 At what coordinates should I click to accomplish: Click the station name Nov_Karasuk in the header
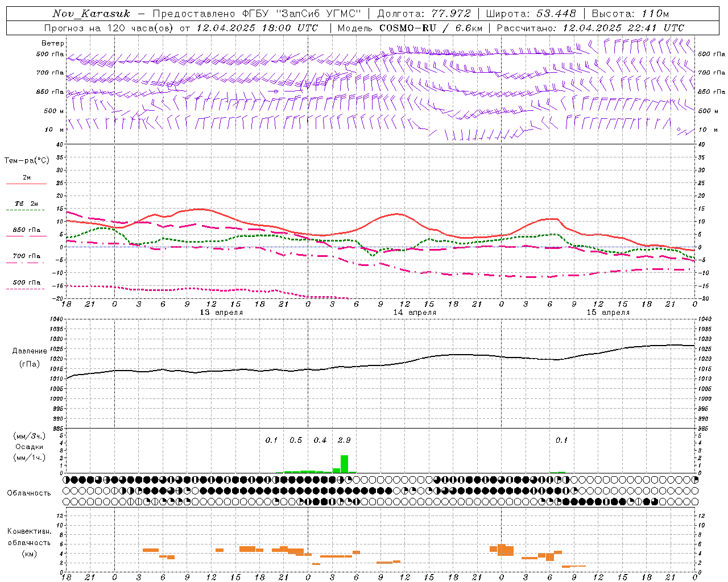pos(92,14)
